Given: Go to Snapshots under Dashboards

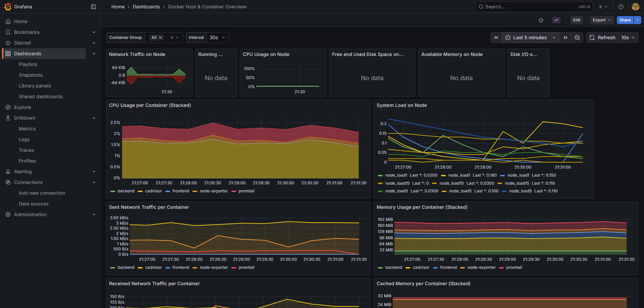Looking at the screenshot, I should tap(31, 75).
